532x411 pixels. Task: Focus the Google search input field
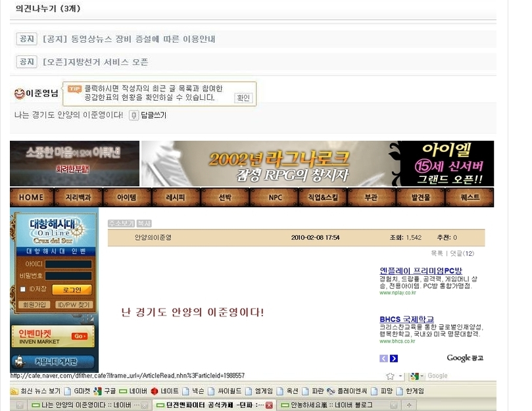462,375
